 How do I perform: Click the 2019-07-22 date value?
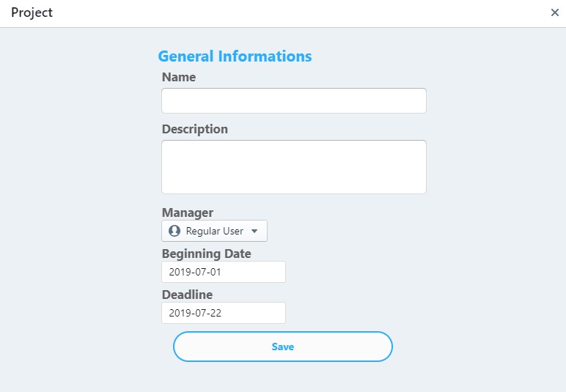pyautogui.click(x=195, y=313)
